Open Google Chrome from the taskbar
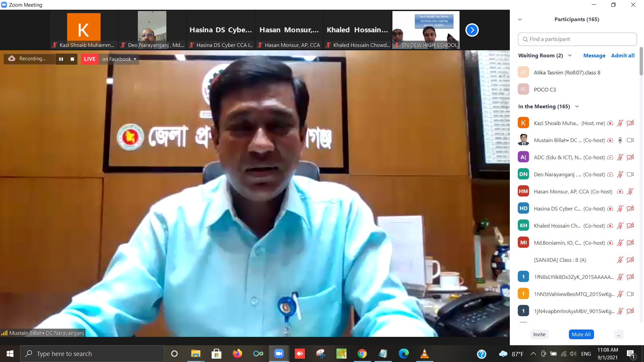This screenshot has width=644, height=362. click(362, 354)
